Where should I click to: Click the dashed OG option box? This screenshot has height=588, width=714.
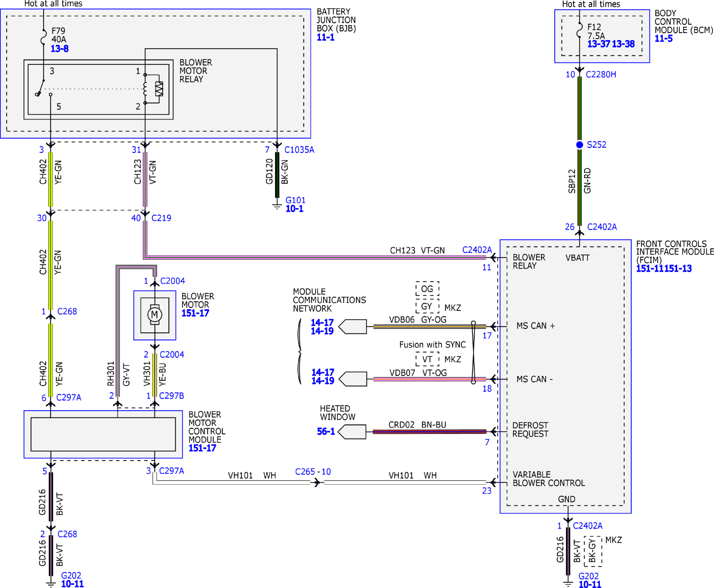[427, 289]
